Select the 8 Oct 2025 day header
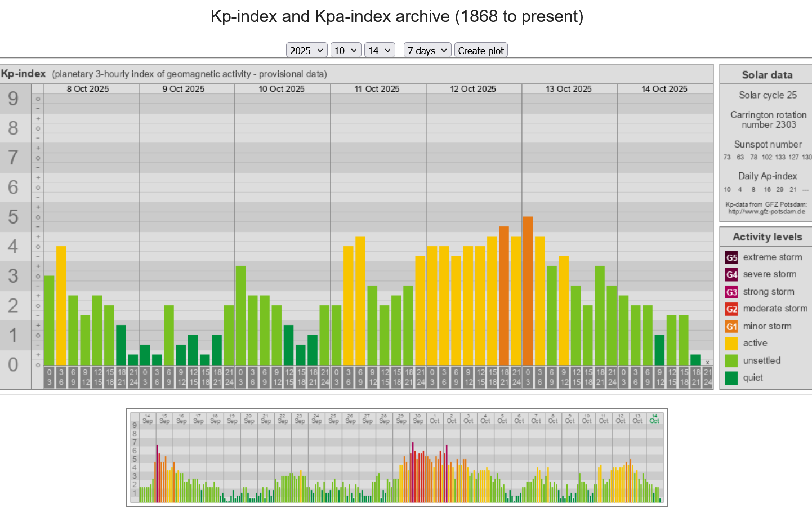The width and height of the screenshot is (812, 517). pos(88,89)
